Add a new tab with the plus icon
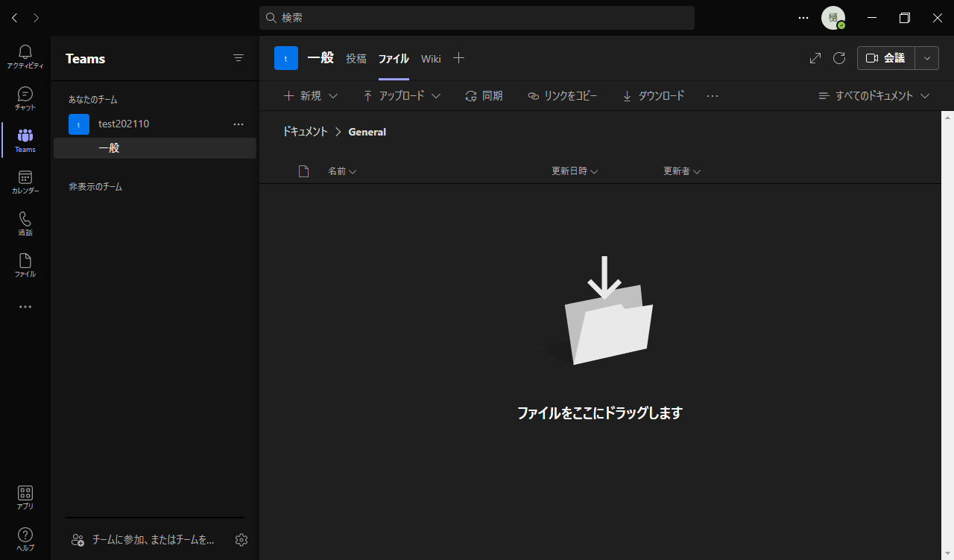954x560 pixels. pos(459,58)
